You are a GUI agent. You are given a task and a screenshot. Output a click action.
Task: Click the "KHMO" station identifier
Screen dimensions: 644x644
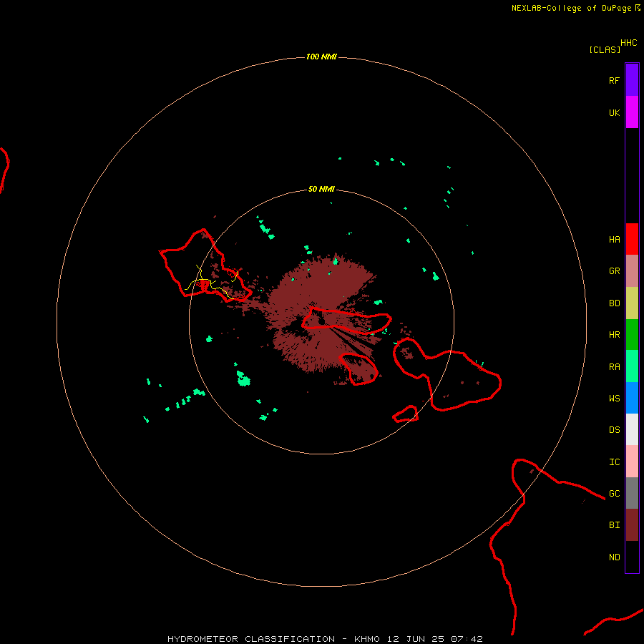(367, 639)
